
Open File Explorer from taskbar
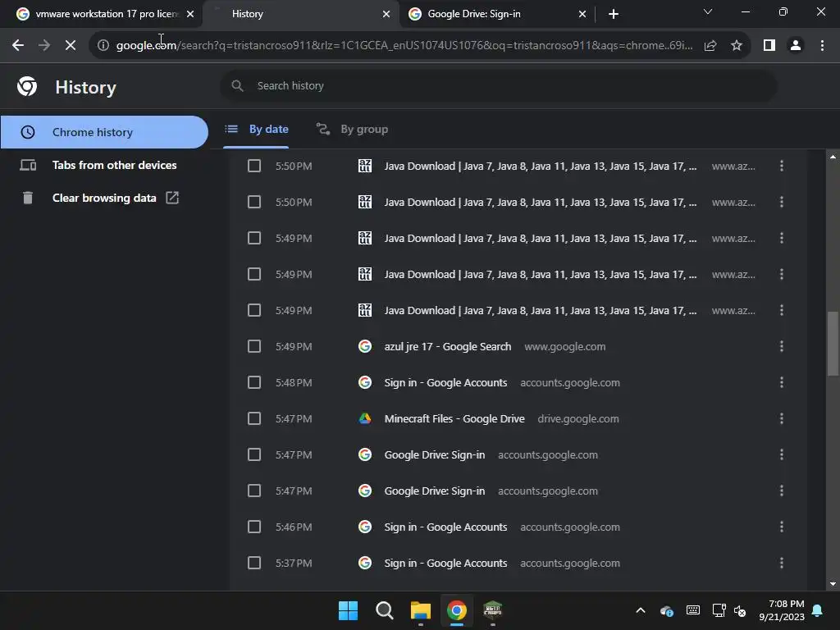[x=421, y=610]
